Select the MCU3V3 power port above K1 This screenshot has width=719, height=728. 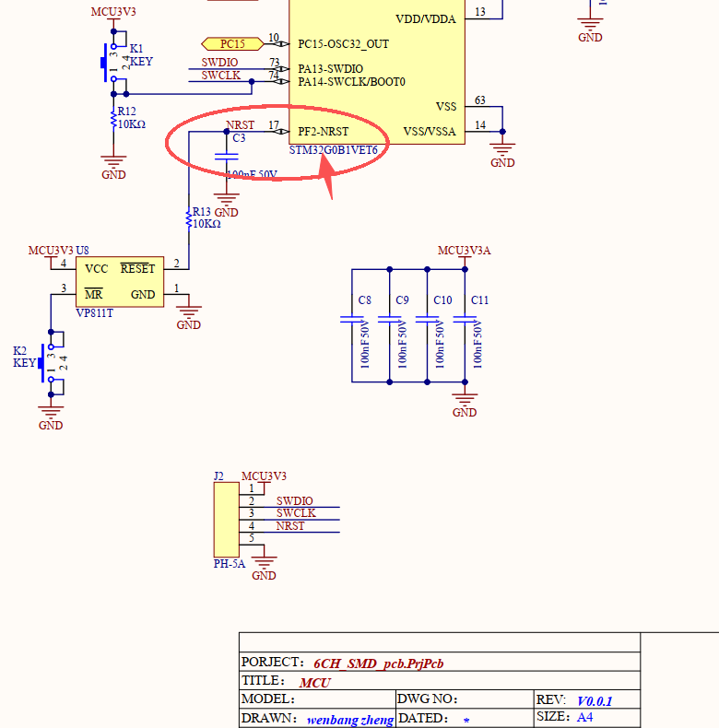point(113,13)
